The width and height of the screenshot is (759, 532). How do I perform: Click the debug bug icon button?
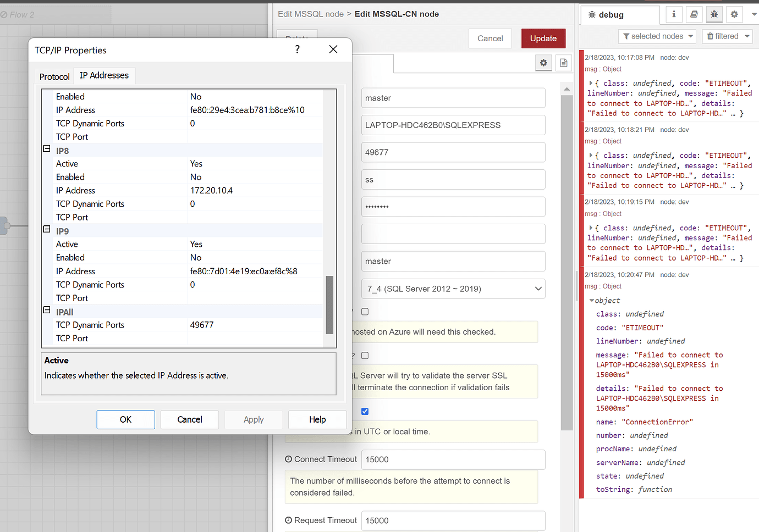tap(714, 15)
